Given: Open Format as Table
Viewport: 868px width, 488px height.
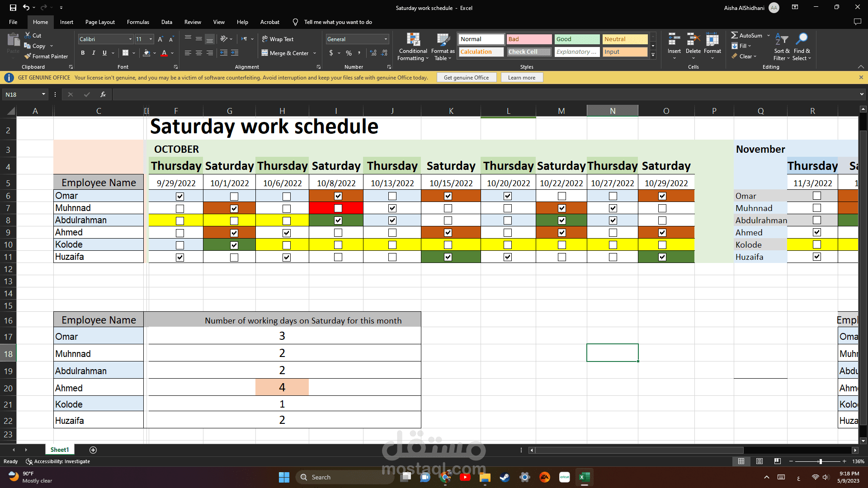Looking at the screenshot, I should click(x=443, y=47).
